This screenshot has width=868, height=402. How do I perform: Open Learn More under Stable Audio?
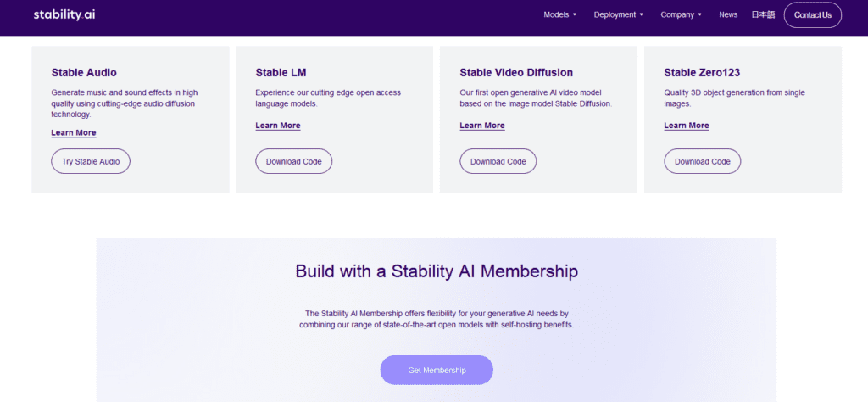pyautogui.click(x=74, y=132)
